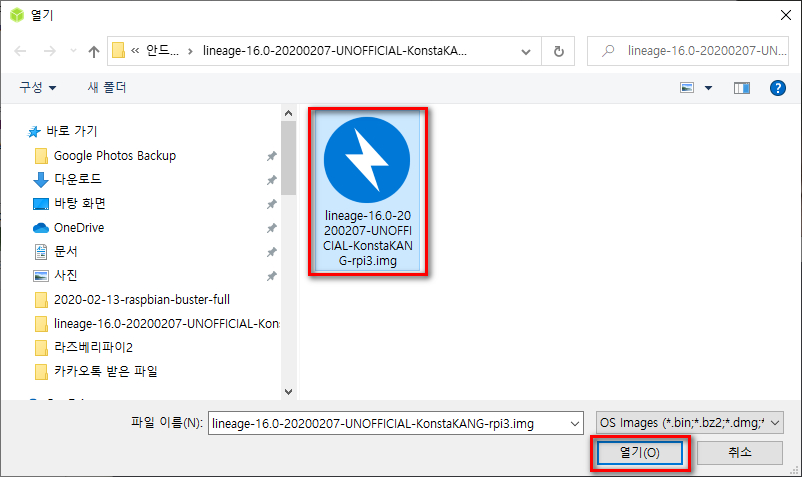Click pin icon next to 사진
The image size is (802, 477).
pos(272,276)
